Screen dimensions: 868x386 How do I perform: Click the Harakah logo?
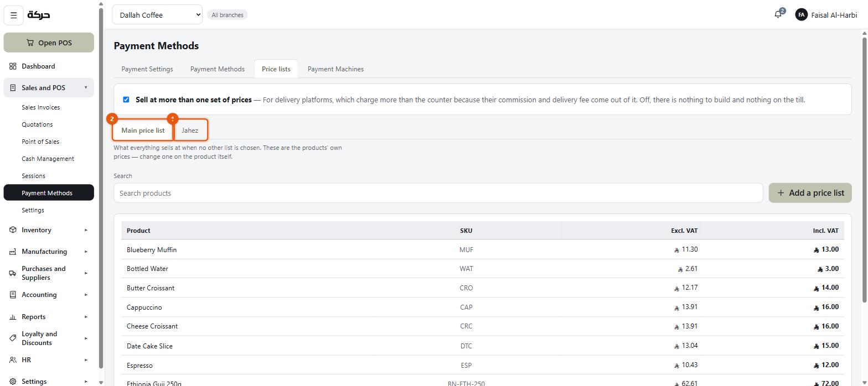(39, 15)
